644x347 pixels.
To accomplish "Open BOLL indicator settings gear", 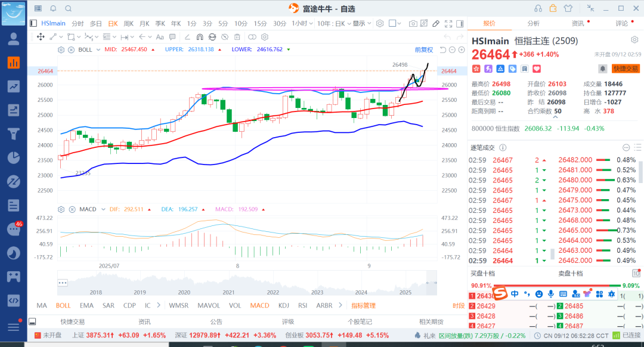I will (61, 49).
